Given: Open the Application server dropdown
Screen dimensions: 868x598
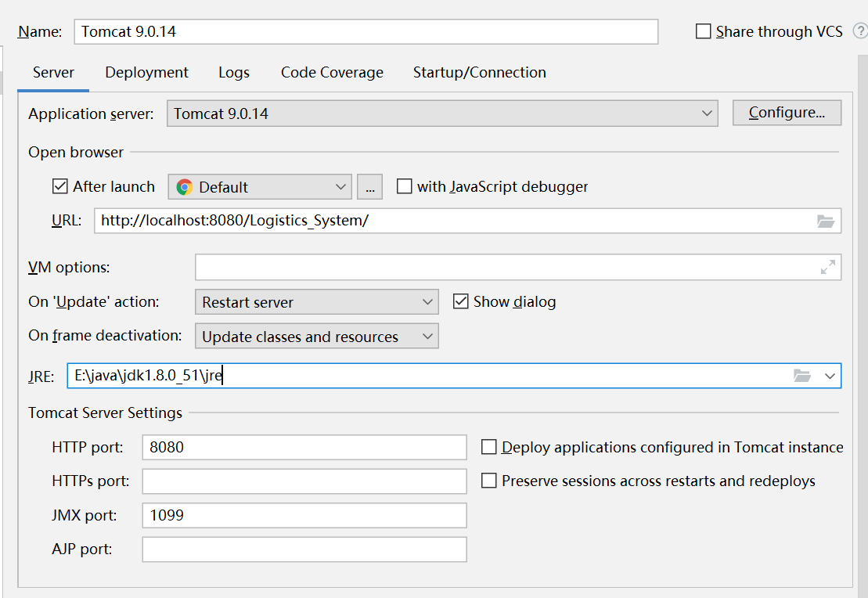Looking at the screenshot, I should click(x=442, y=113).
